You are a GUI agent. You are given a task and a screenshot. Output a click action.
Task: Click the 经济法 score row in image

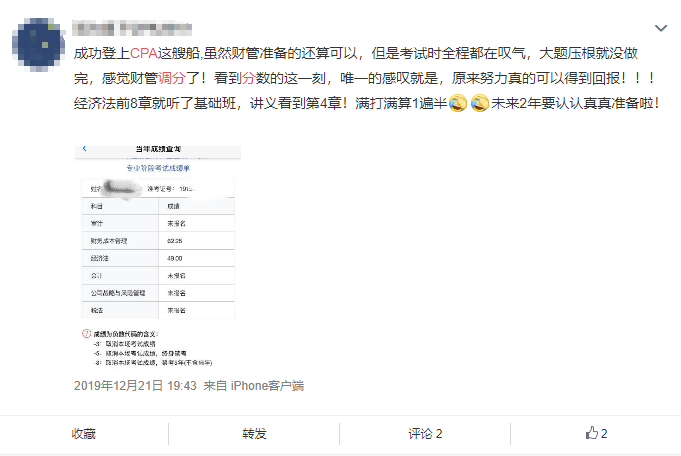click(156, 258)
